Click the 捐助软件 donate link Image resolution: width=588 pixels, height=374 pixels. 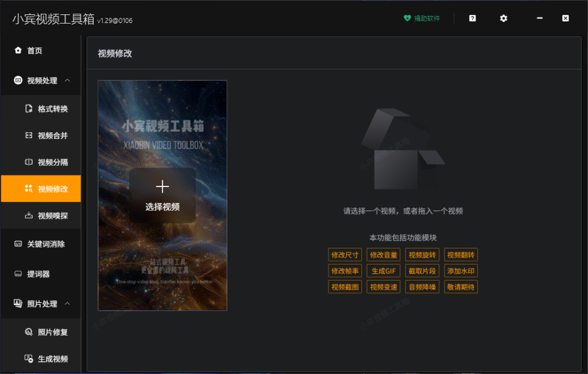pos(422,18)
